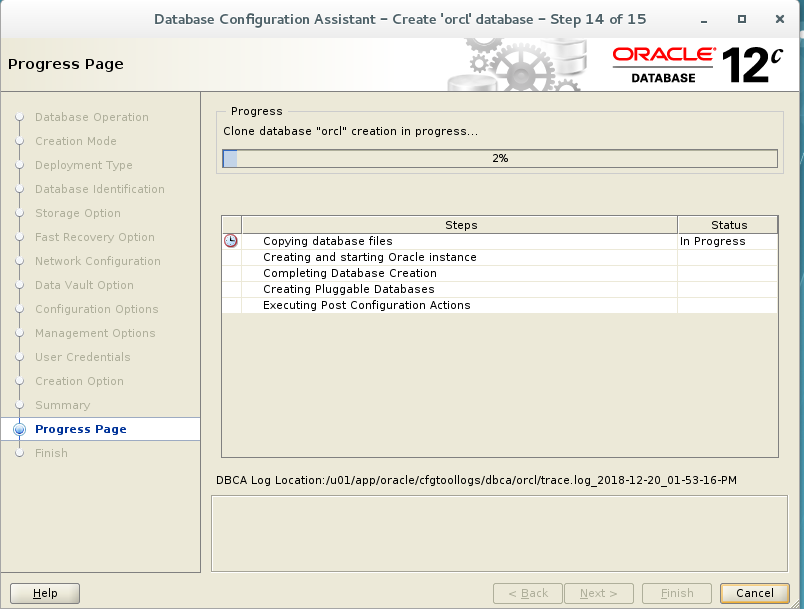Select the Copying database files row
The height and width of the screenshot is (609, 804).
pyautogui.click(x=500, y=241)
